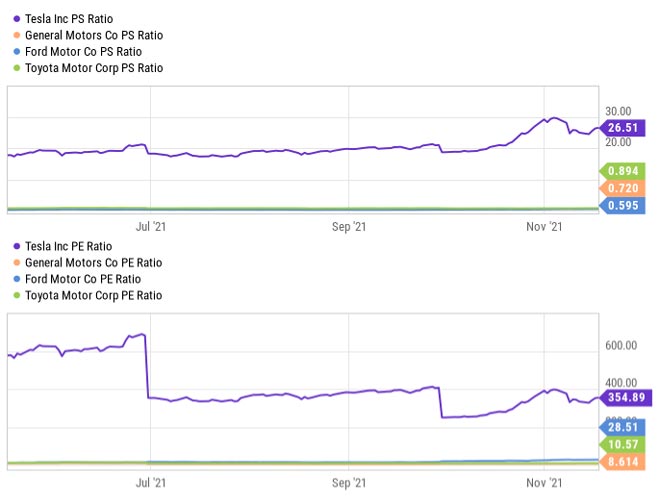
Task: Click the Toyota Motor PS Ratio legend dot
Action: [15, 68]
